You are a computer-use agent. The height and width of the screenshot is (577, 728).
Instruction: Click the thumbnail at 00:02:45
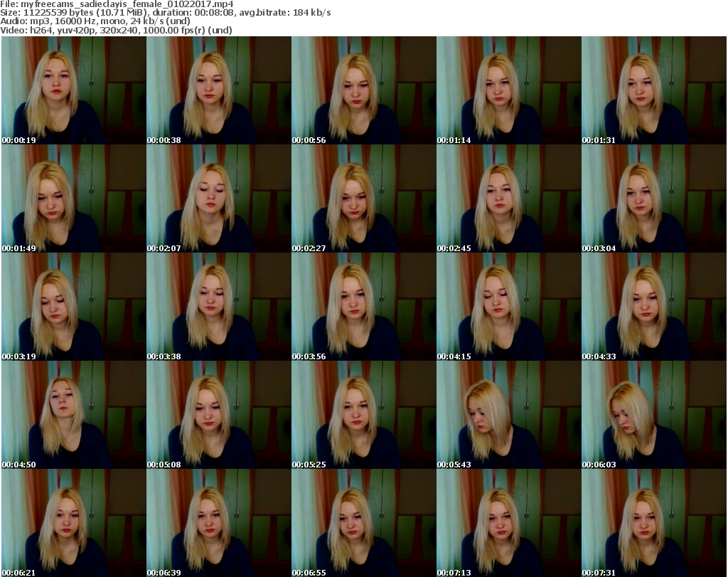508,198
